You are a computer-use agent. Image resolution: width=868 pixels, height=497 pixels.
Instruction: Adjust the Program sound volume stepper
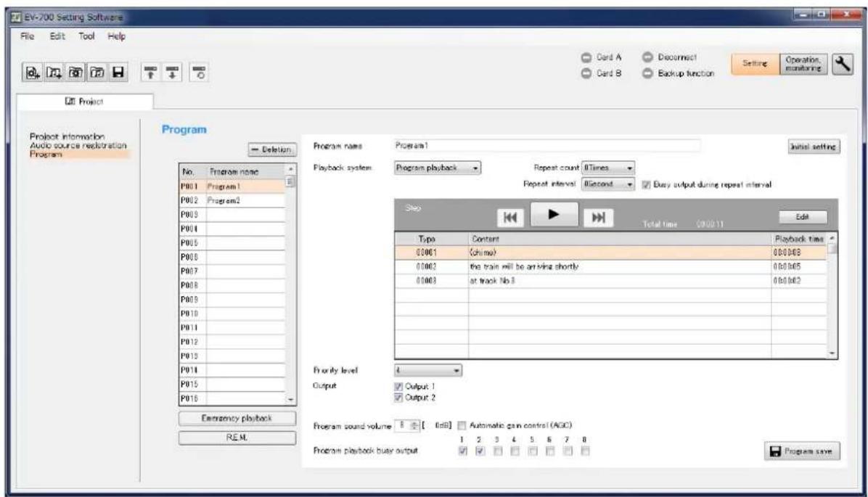(414, 426)
